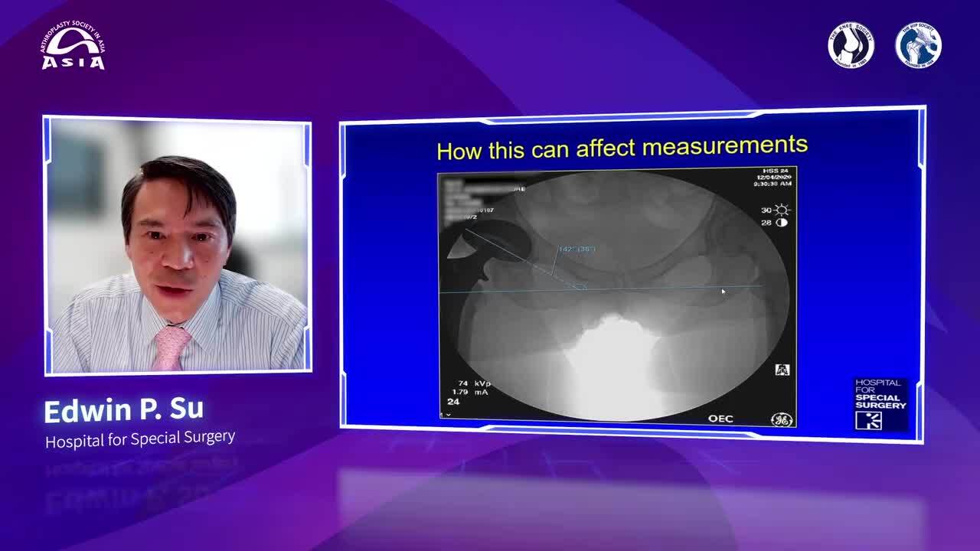Click The Knee Society round logo

point(851,44)
